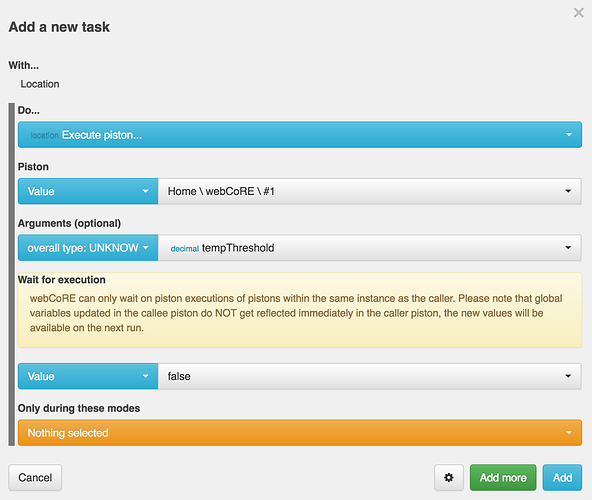
Task: Change the false wait for execution value
Action: pyautogui.click(x=370, y=376)
